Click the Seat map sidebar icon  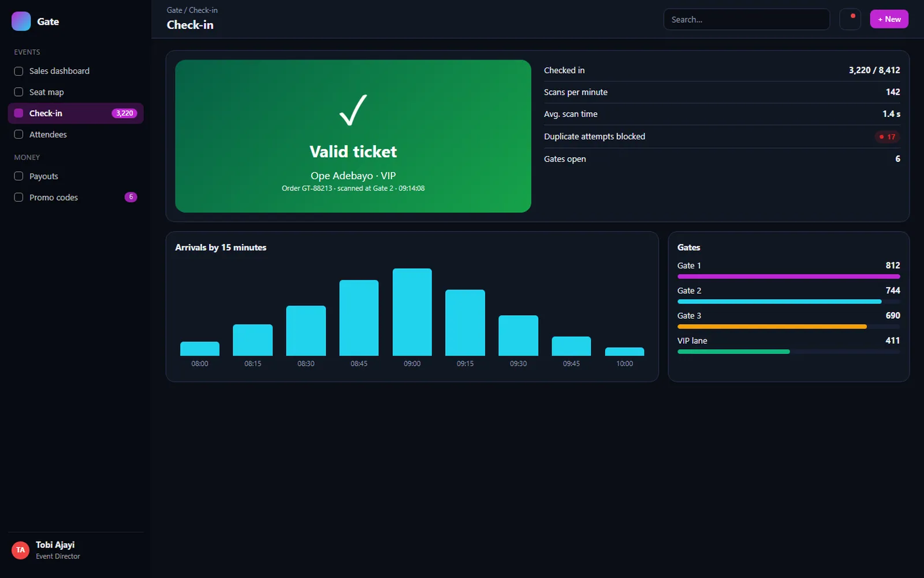[18, 92]
